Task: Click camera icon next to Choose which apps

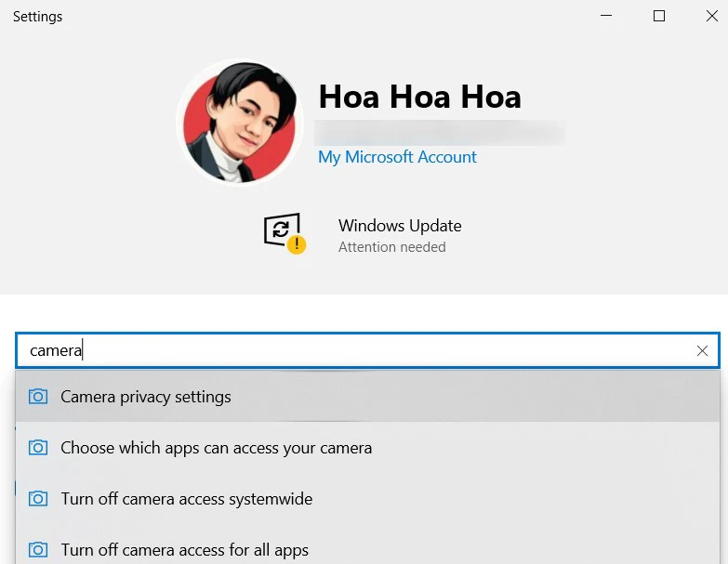Action: point(38,448)
